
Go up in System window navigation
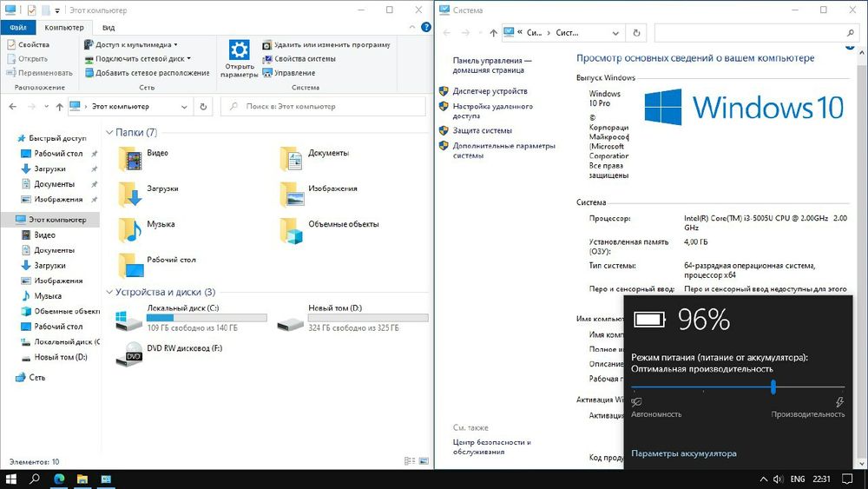pos(493,33)
